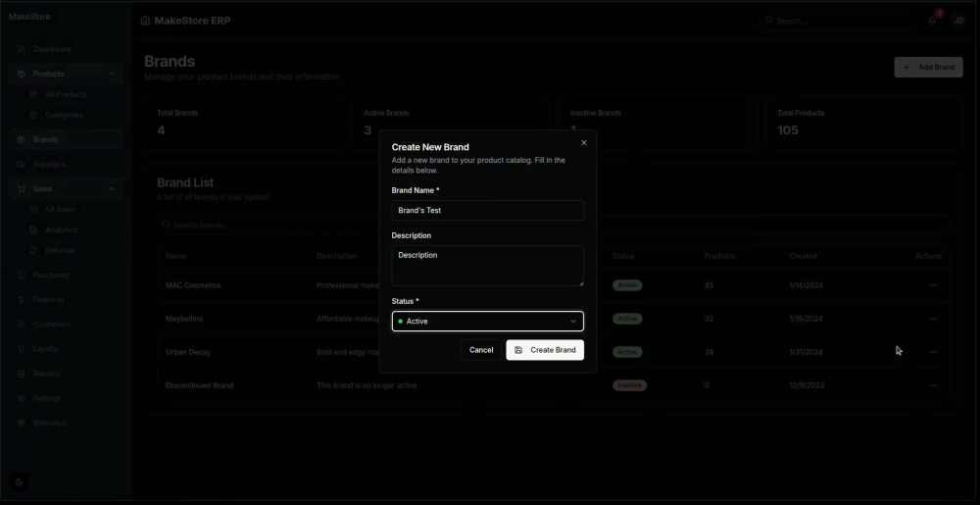
Task: Open Customers in the sidebar
Action: [66, 325]
